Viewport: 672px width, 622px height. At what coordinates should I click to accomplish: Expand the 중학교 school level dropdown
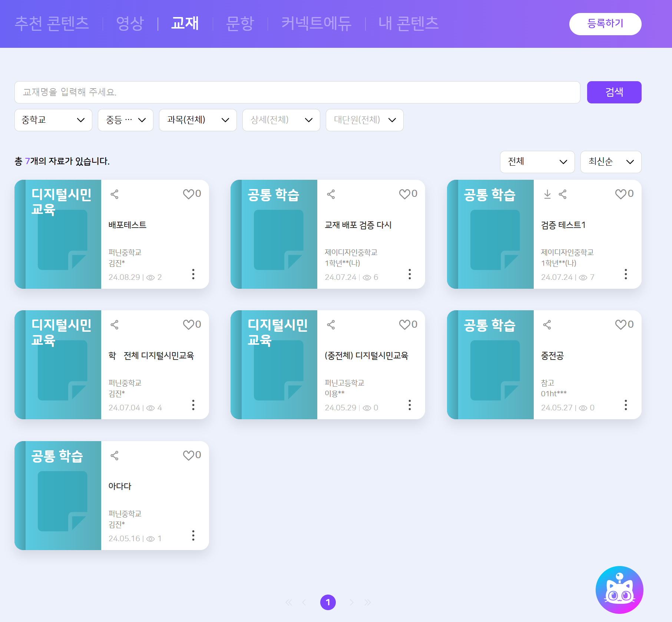click(53, 120)
